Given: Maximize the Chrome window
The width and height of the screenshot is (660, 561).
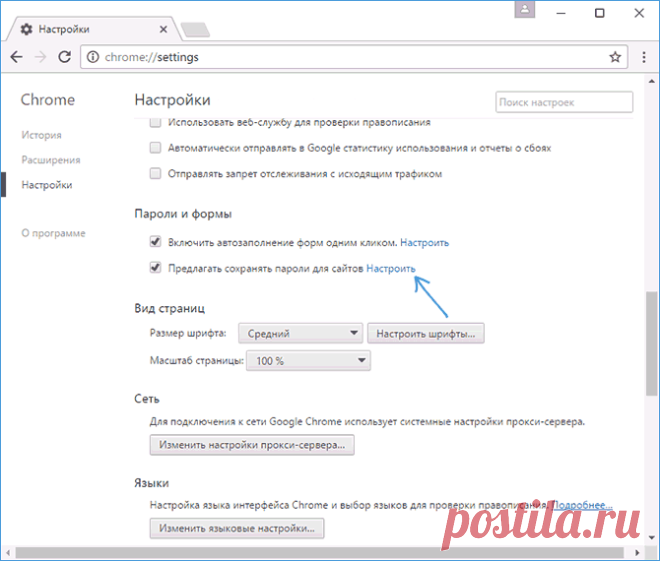Looking at the screenshot, I should pyautogui.click(x=599, y=13).
